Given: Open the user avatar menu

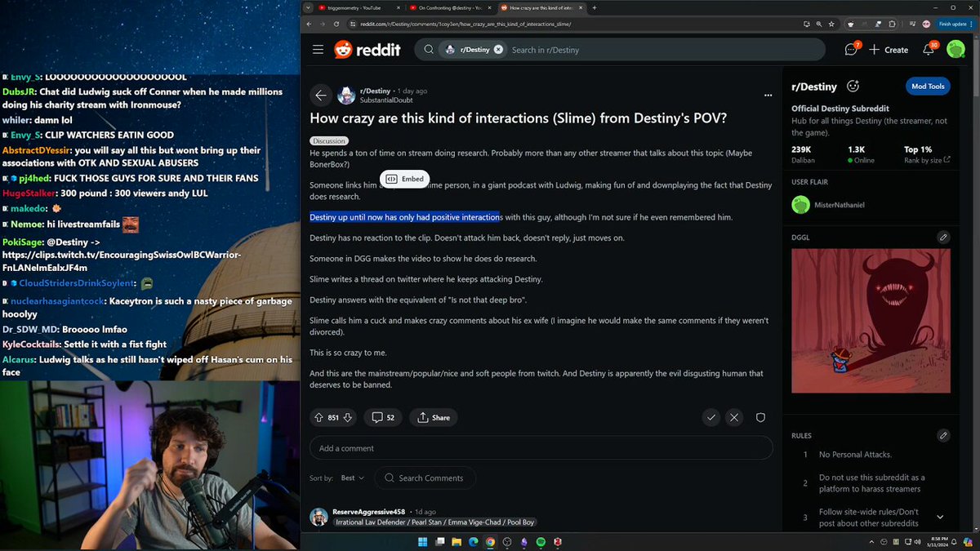Looking at the screenshot, I should click(955, 49).
